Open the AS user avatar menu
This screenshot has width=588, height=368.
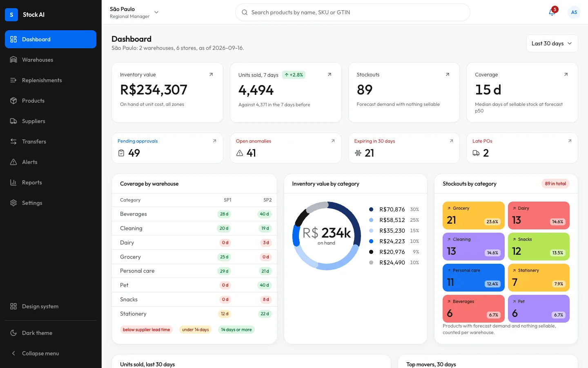click(x=574, y=12)
